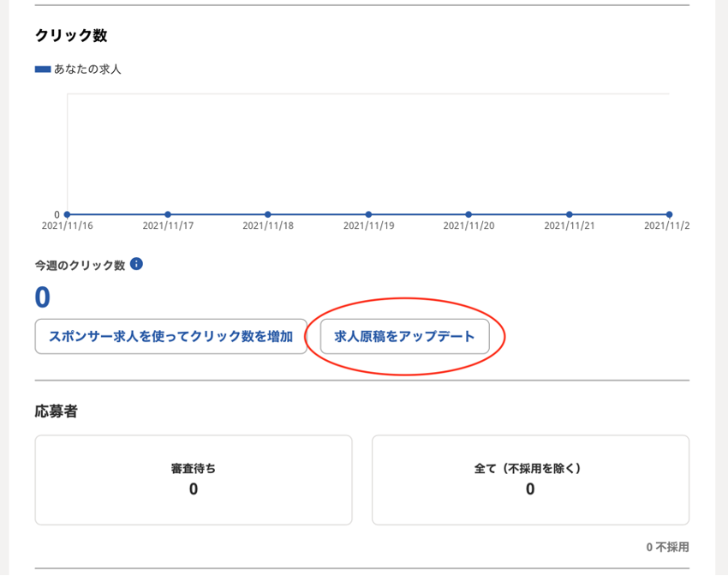Click the info icon beside 今週のクリック数

point(136,264)
